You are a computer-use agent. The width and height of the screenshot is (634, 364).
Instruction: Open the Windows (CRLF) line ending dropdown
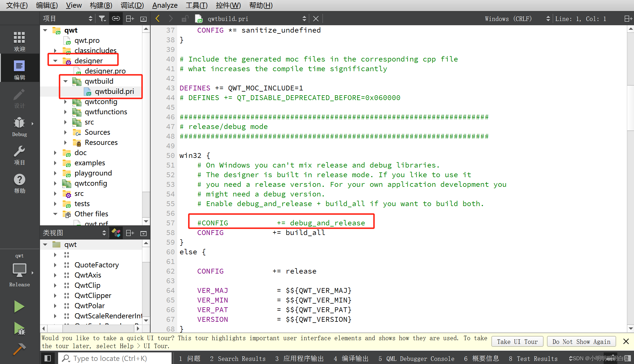517,19
